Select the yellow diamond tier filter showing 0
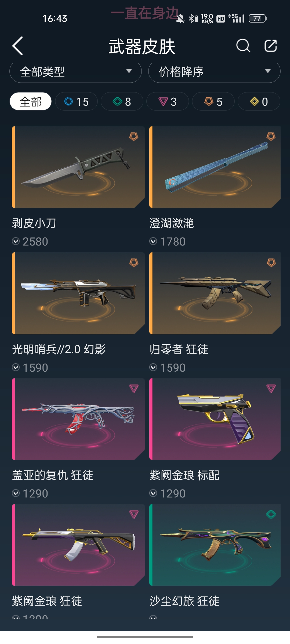The height and width of the screenshot is (644, 290). [259, 101]
